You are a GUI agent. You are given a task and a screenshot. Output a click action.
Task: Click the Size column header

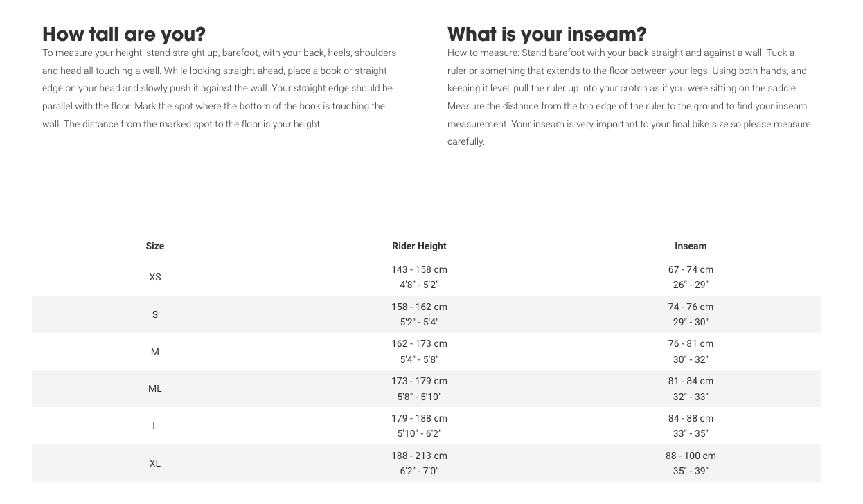(155, 246)
